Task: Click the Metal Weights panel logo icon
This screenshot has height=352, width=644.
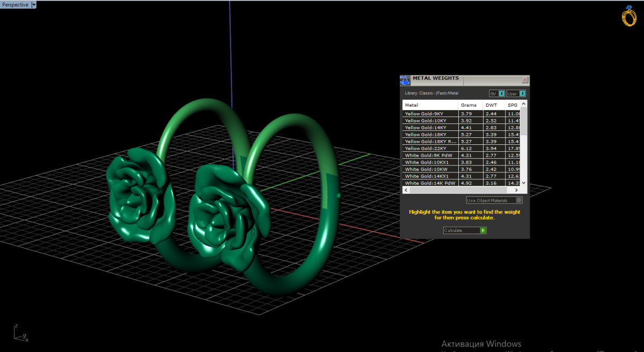Action: point(405,80)
